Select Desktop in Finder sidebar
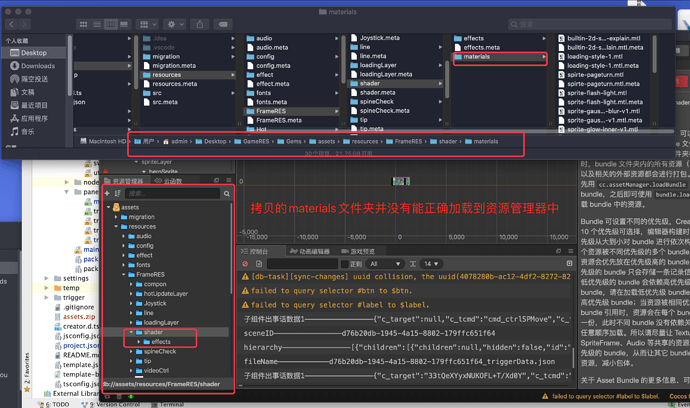 click(x=34, y=53)
